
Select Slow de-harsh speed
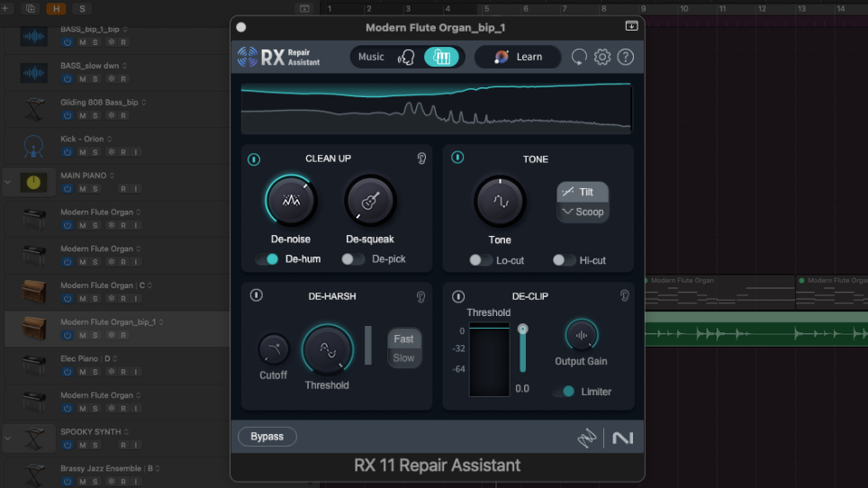point(404,358)
